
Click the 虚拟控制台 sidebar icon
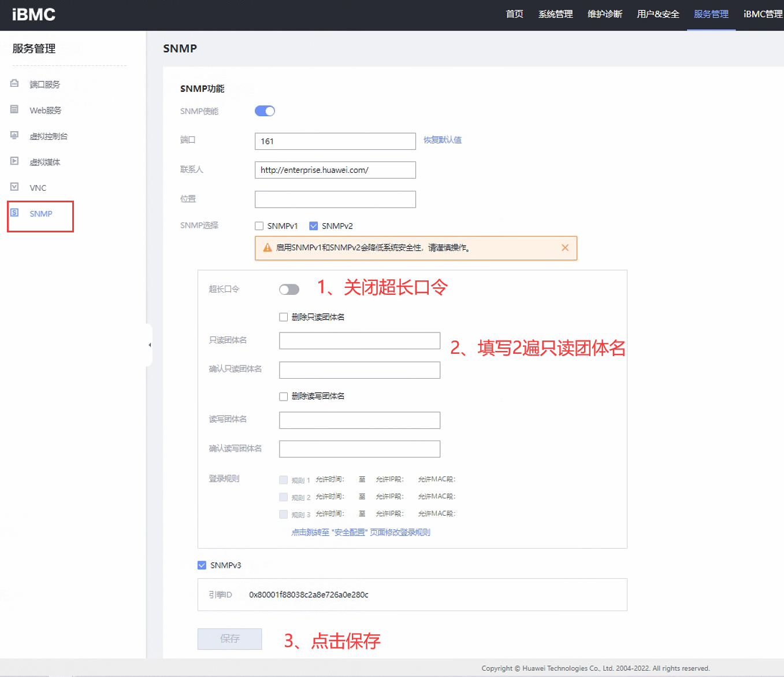[x=14, y=135]
